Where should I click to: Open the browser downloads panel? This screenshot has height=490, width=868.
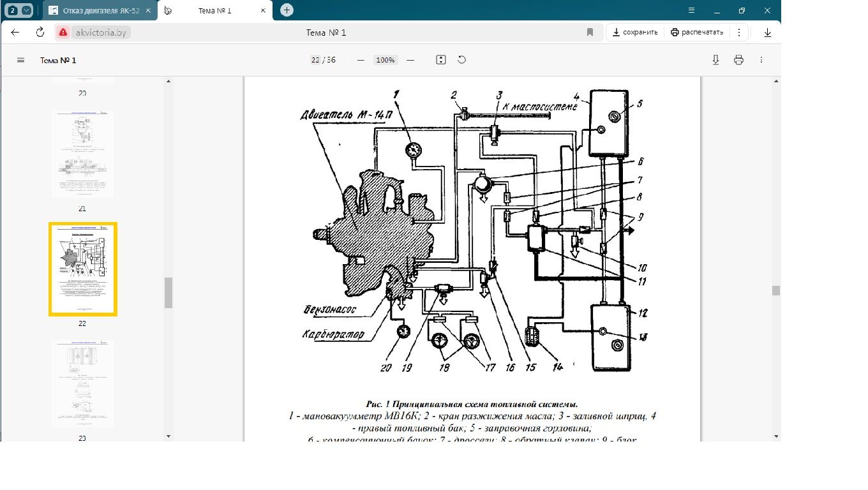pos(768,33)
